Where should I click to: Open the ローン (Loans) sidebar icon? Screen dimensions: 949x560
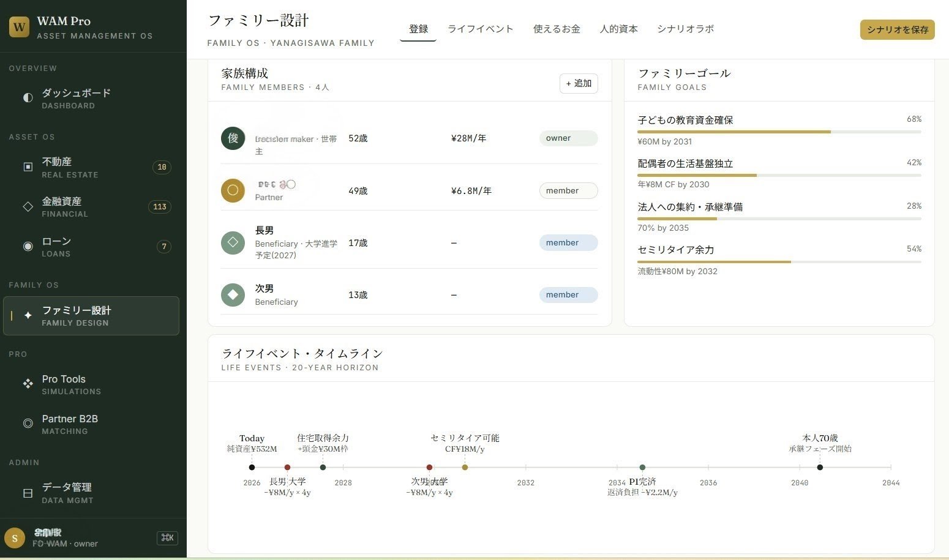[28, 246]
